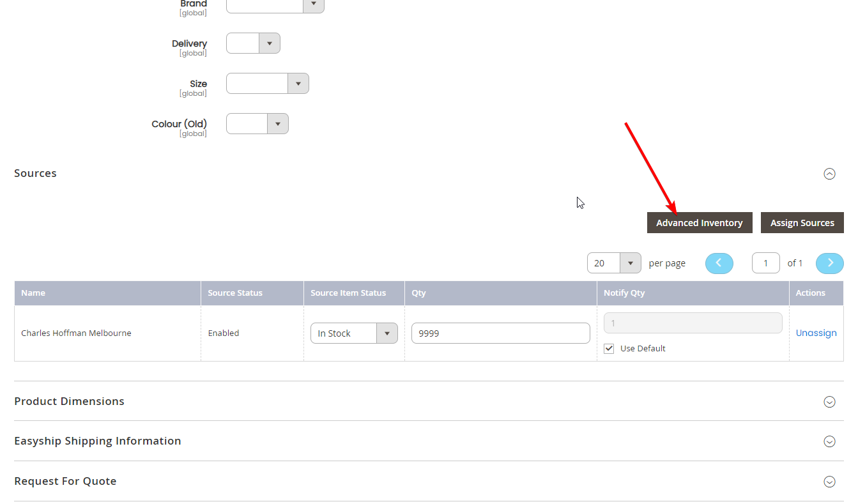Toggle the Use Default checkbox for Notify Qty

coord(609,349)
